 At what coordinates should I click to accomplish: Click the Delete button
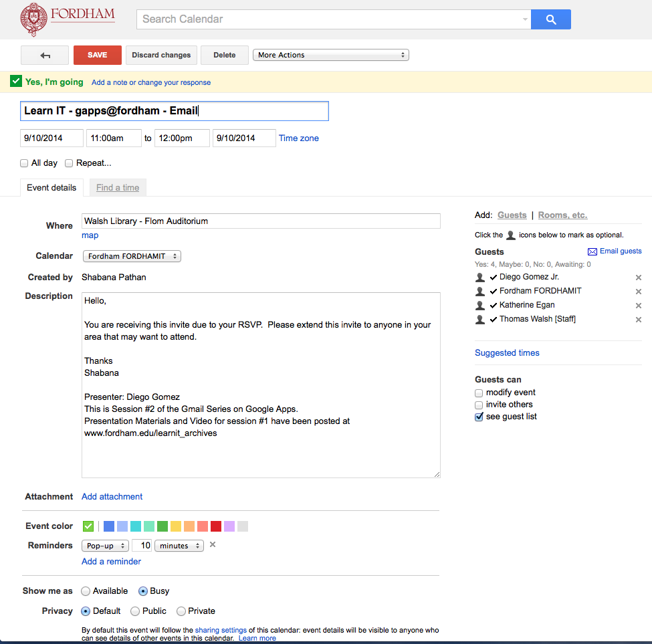(x=225, y=55)
